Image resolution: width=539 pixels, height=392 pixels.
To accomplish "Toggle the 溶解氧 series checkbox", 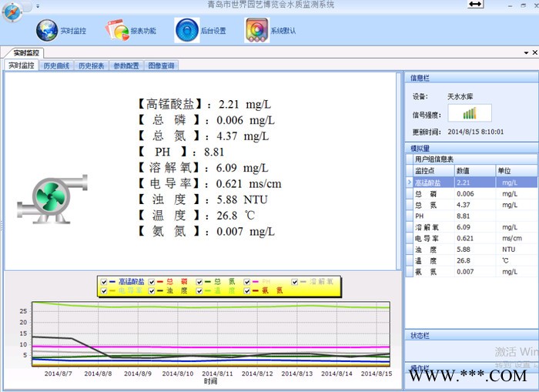I will (x=295, y=282).
